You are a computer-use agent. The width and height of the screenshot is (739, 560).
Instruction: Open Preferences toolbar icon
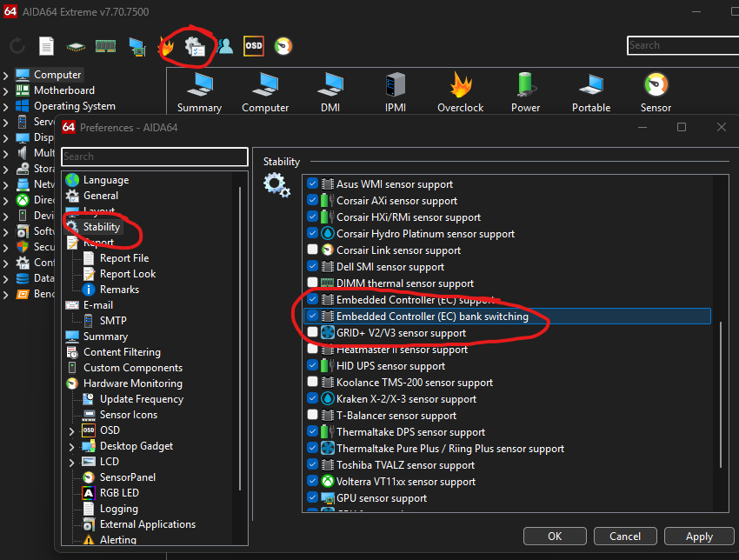point(195,46)
